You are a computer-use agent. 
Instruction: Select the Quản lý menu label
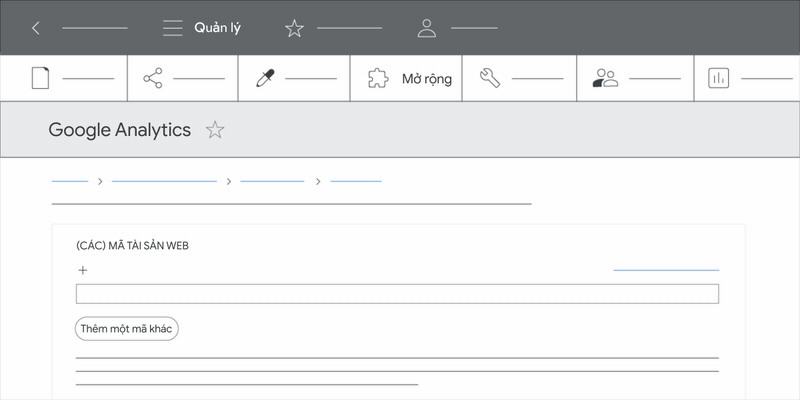pos(217,28)
